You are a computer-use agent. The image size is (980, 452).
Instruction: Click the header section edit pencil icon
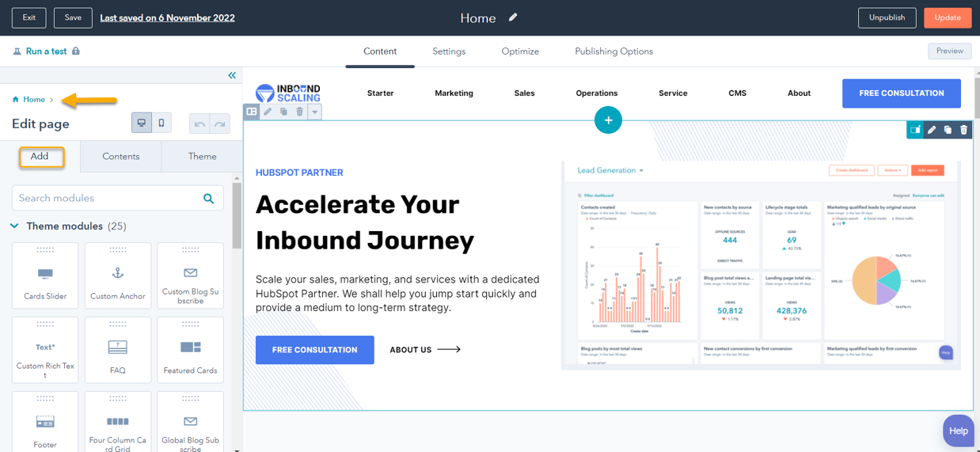pos(268,112)
